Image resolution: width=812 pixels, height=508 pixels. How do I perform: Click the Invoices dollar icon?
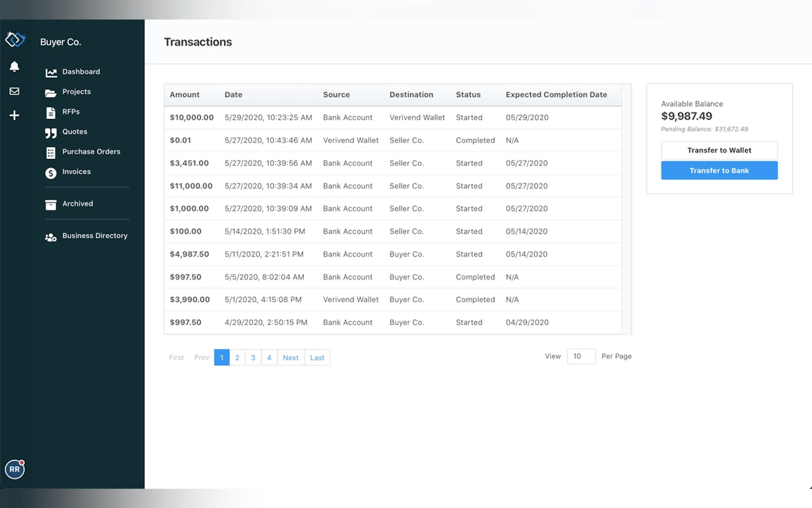51,173
